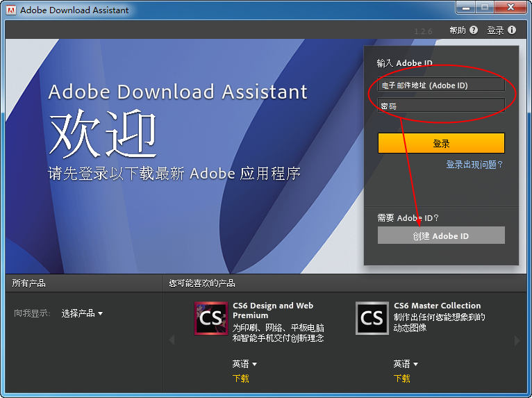Click the 创建 Adobe ID button
The height and width of the screenshot is (398, 532).
click(x=441, y=235)
